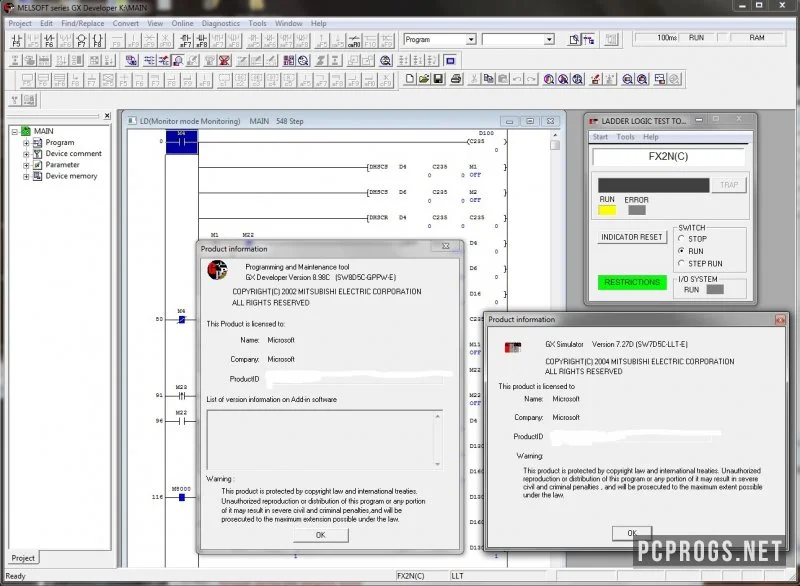This screenshot has height=586, width=800.
Task: Open the empty dropdown next to Program
Action: click(x=549, y=39)
